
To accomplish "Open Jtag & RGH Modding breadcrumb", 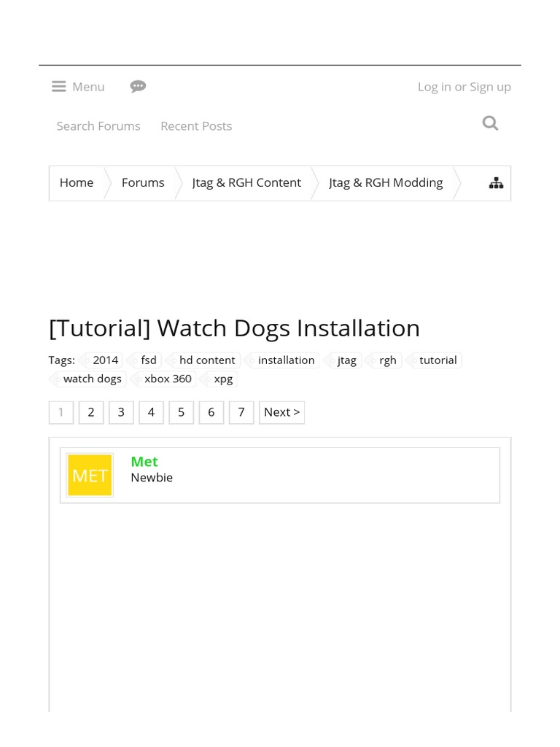I will coord(386,183).
